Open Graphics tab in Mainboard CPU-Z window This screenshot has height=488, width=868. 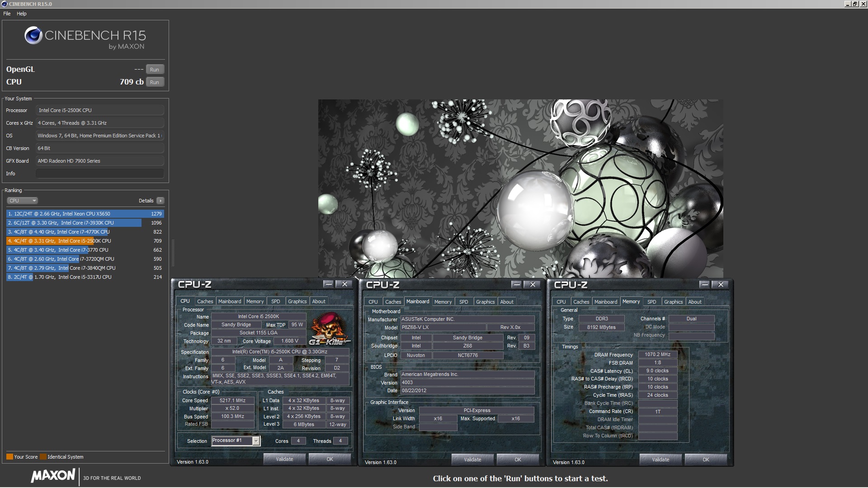pyautogui.click(x=485, y=302)
